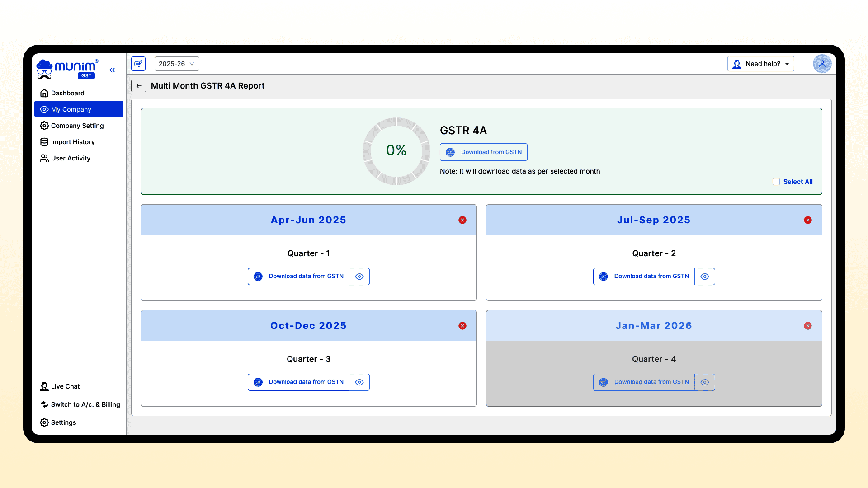Open User Activity menu item
Image resolution: width=868 pixels, height=488 pixels.
(71, 158)
